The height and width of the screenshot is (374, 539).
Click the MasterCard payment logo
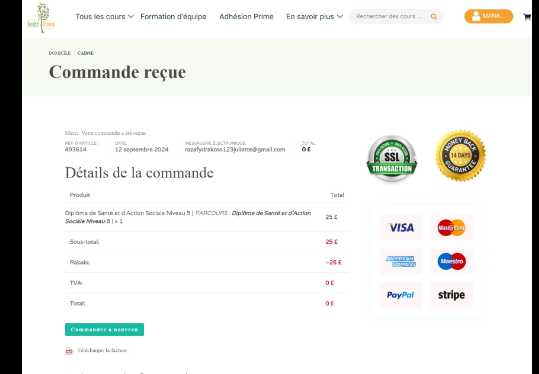451,228
